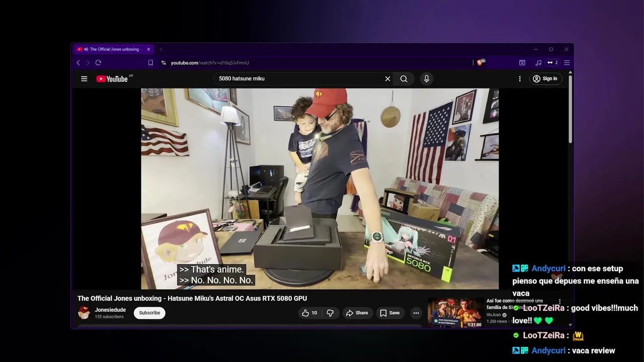Clear the search box with the X
The image size is (644, 362).
(x=387, y=78)
